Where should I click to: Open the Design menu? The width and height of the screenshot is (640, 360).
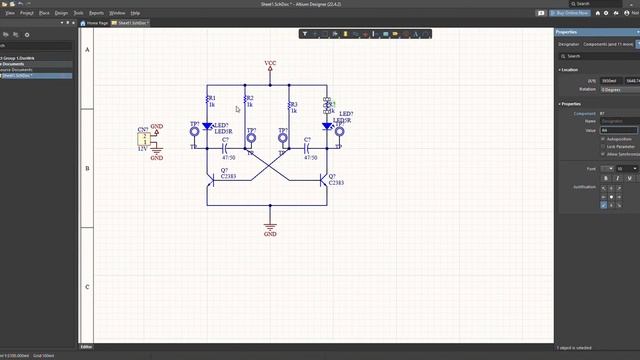(61, 13)
